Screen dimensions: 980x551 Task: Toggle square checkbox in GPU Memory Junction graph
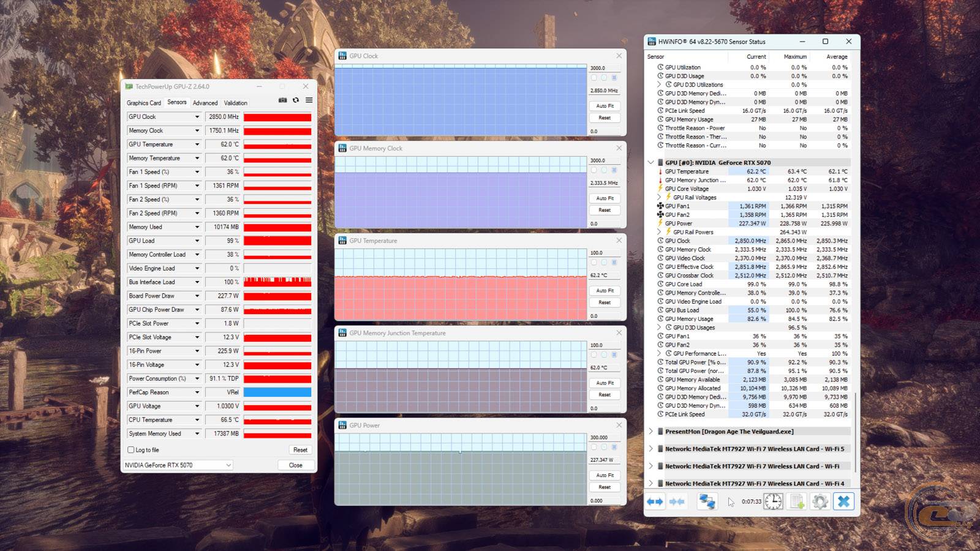pyautogui.click(x=594, y=355)
